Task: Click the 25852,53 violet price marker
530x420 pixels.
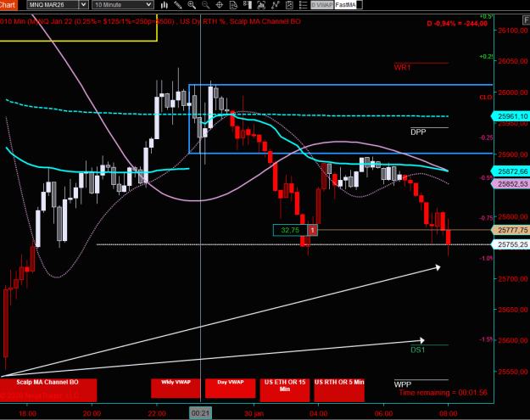Action: pos(510,184)
